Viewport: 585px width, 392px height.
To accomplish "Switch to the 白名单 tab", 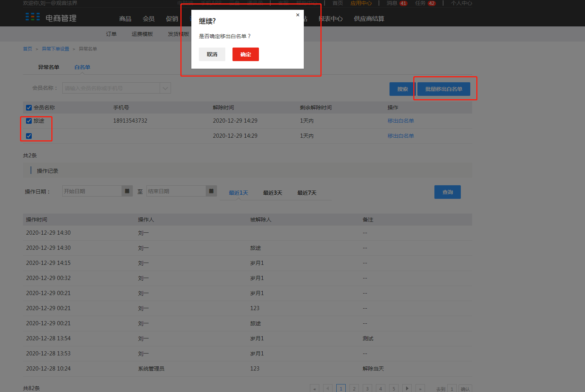I will (x=82, y=67).
